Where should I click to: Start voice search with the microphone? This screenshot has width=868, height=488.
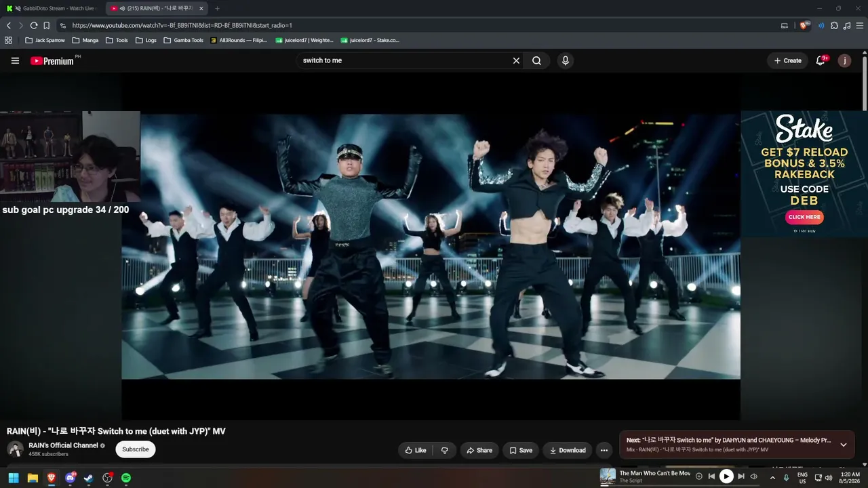[566, 60]
